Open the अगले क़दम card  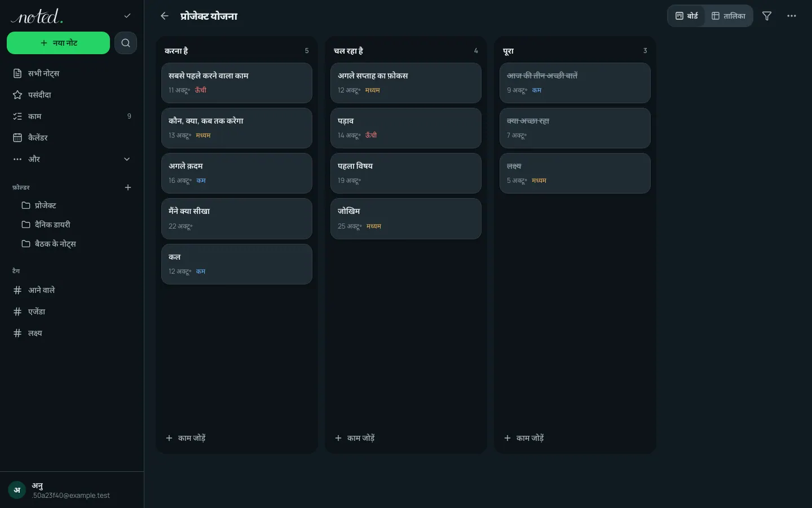237,173
